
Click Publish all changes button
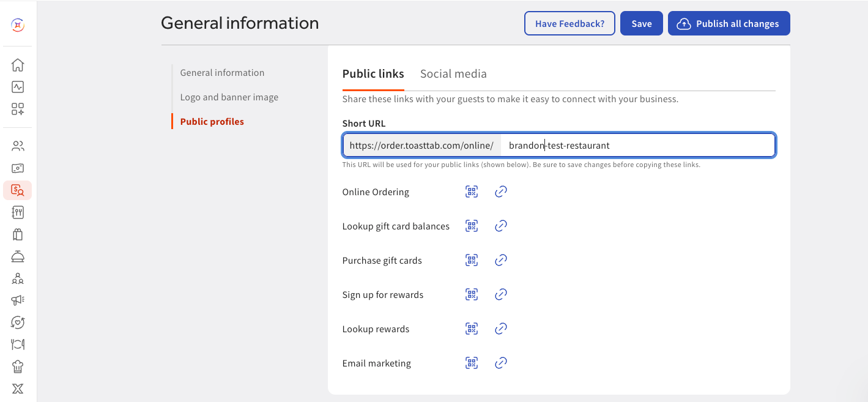[729, 23]
